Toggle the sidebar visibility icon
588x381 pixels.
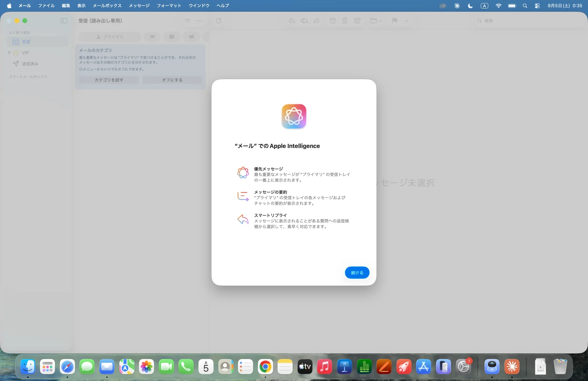click(64, 21)
